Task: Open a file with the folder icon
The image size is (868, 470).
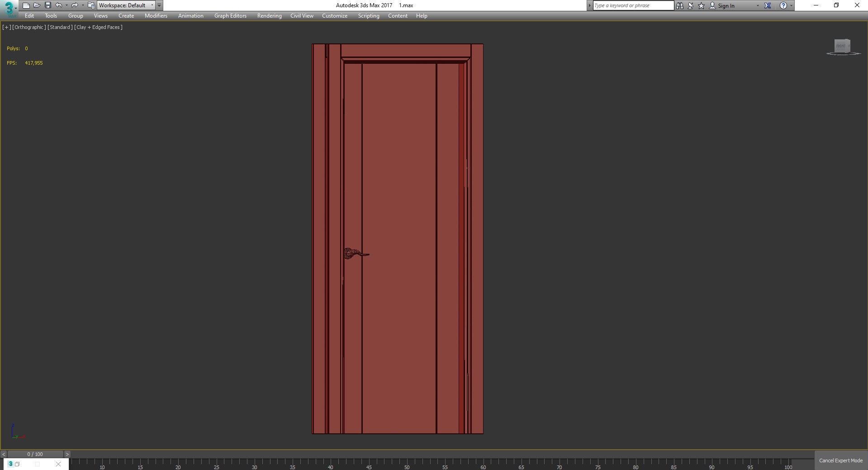Action: click(x=37, y=5)
